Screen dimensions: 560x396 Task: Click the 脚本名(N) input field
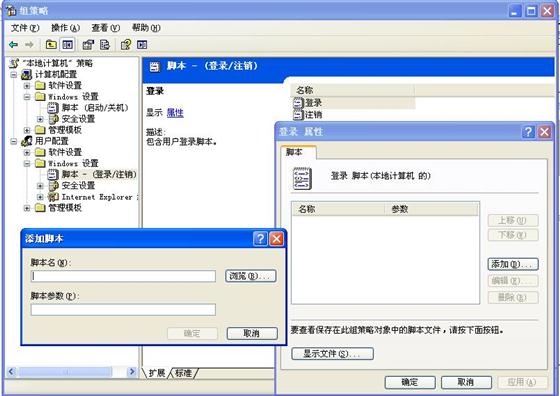pos(123,276)
